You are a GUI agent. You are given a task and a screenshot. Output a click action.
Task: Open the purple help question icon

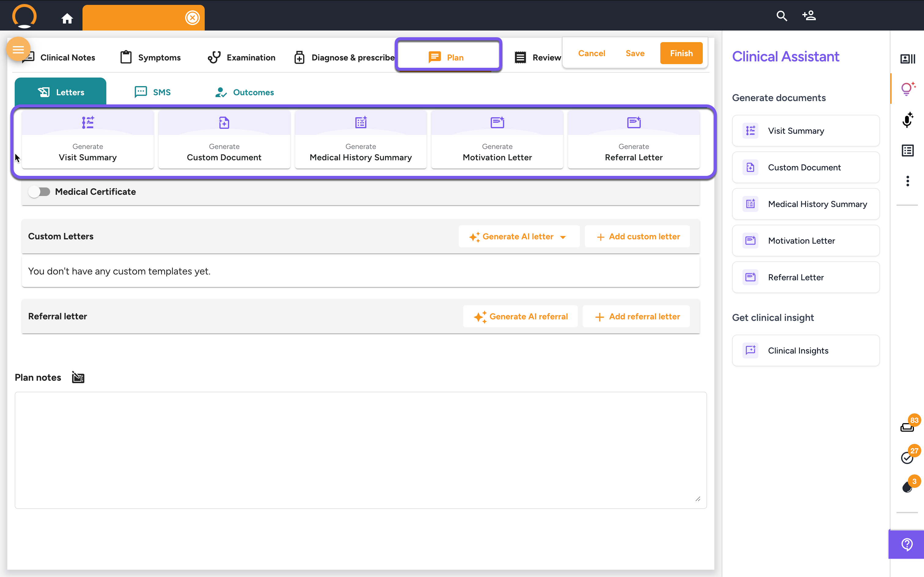pos(907,544)
